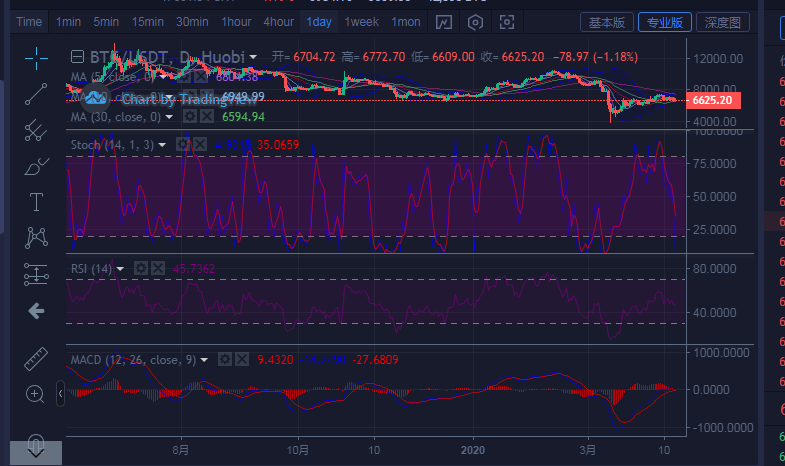Toggle fullscreen mode icon
Viewport: 785px width, 466px height.
507,22
